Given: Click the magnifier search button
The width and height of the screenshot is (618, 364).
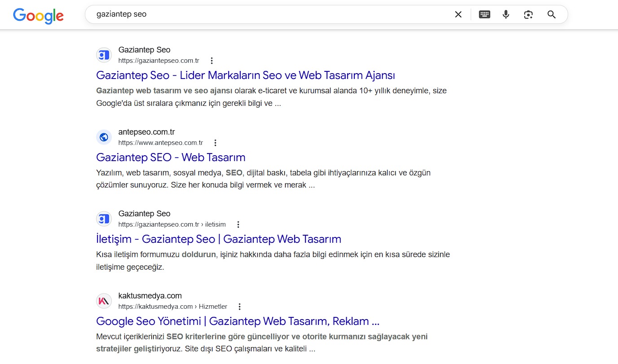Looking at the screenshot, I should (552, 14).
